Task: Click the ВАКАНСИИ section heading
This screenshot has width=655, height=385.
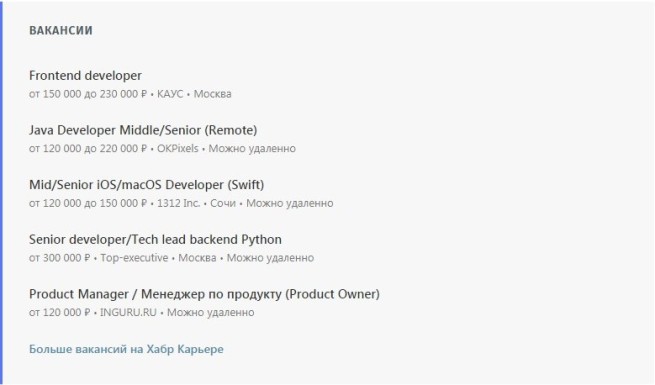Action: click(x=61, y=30)
